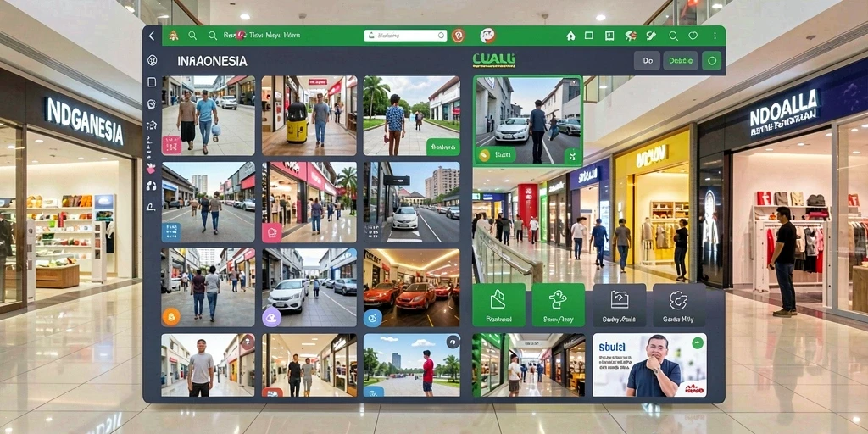Click the home icon in green toolbar
This screenshot has width=868, height=434.
click(570, 36)
